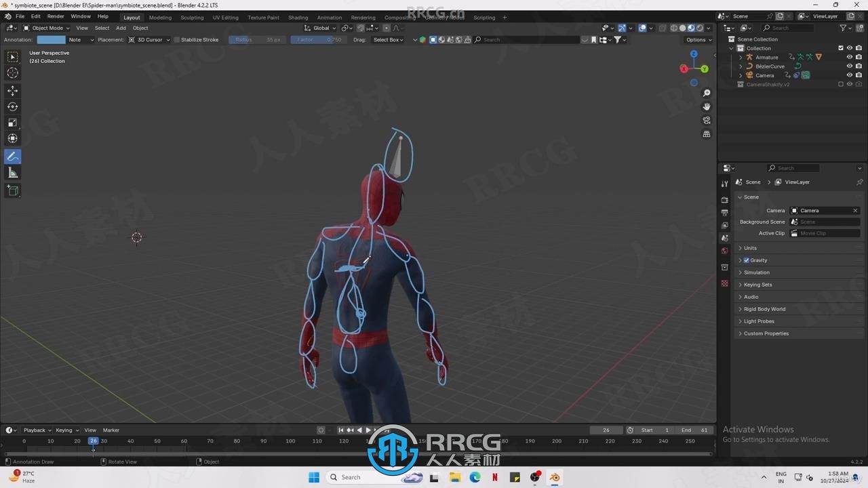The image size is (868, 488).
Task: Open the Render properties tab
Action: [x=725, y=200]
